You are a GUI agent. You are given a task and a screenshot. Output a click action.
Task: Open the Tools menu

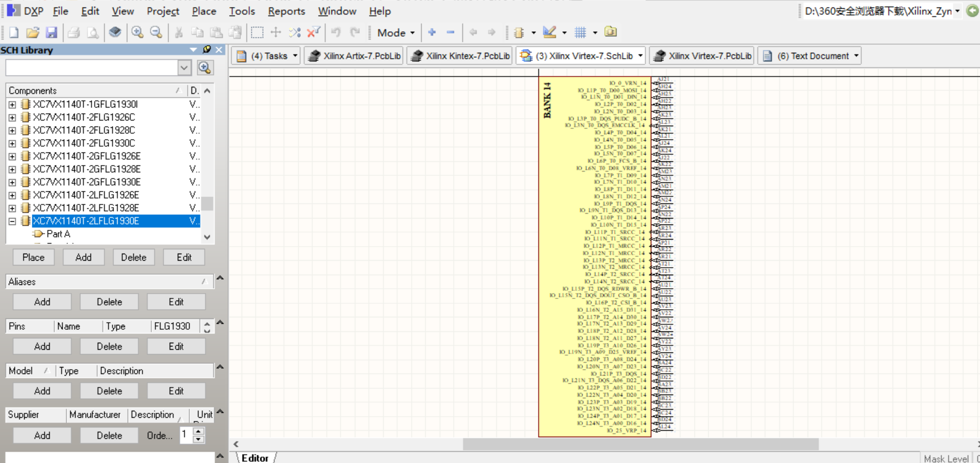pyautogui.click(x=241, y=11)
